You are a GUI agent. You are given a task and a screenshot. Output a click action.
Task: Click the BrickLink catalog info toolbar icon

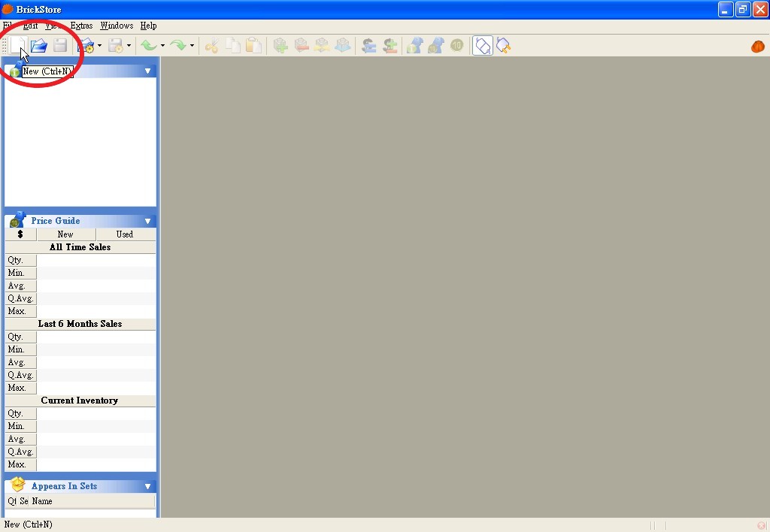coord(414,46)
